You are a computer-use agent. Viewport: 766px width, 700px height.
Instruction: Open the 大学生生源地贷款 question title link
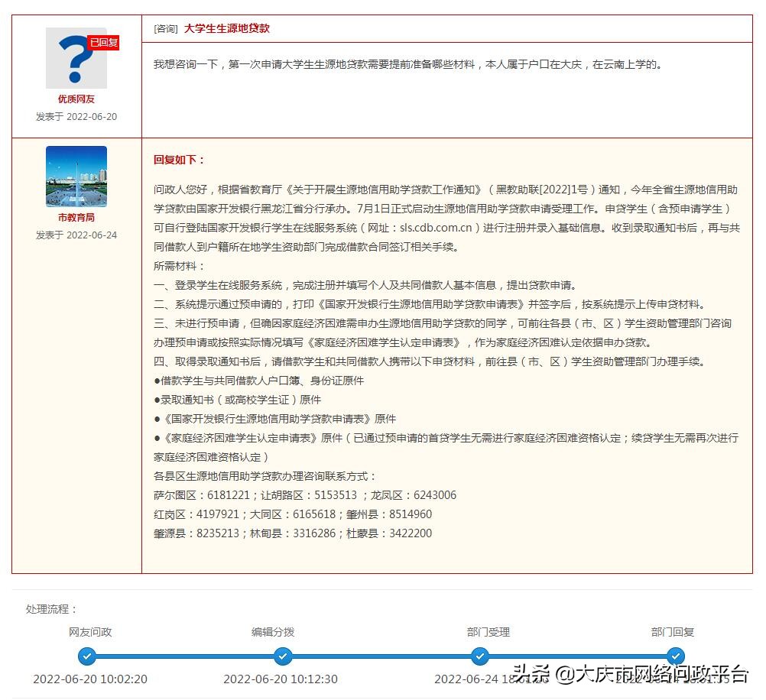[x=227, y=28]
